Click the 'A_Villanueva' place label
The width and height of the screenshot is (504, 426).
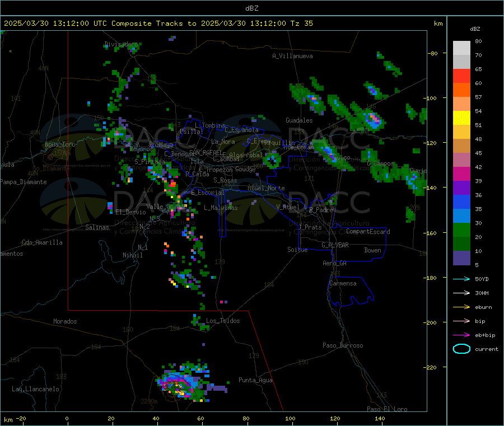292,56
